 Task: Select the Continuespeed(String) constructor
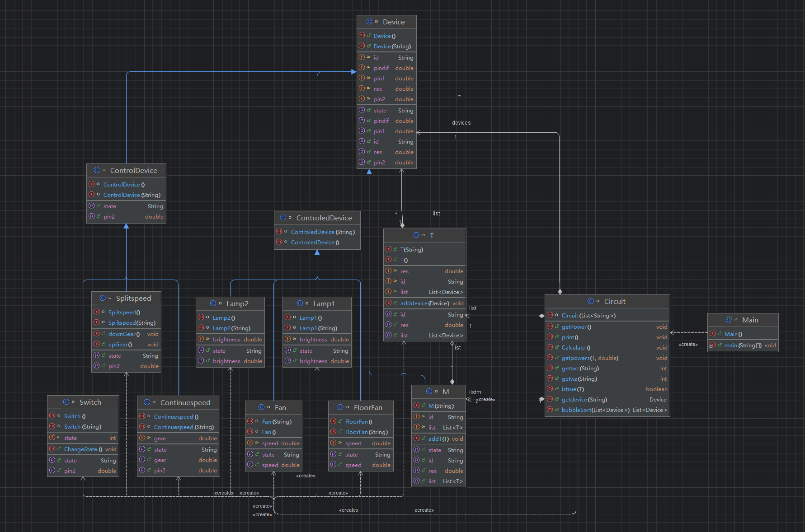tap(178, 427)
